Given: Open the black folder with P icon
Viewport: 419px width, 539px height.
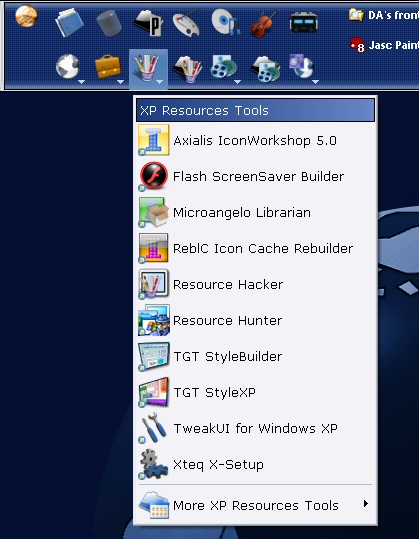Looking at the screenshot, I should point(148,23).
